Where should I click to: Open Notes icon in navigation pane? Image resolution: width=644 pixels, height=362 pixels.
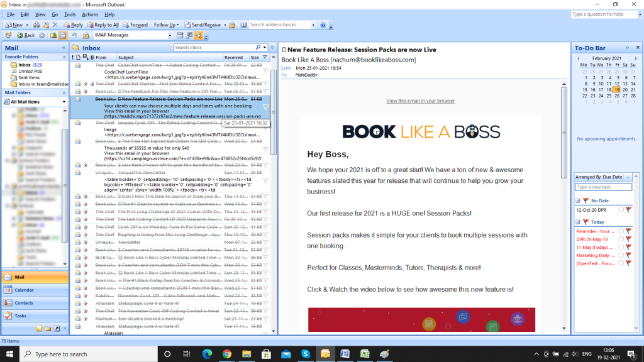(39, 328)
